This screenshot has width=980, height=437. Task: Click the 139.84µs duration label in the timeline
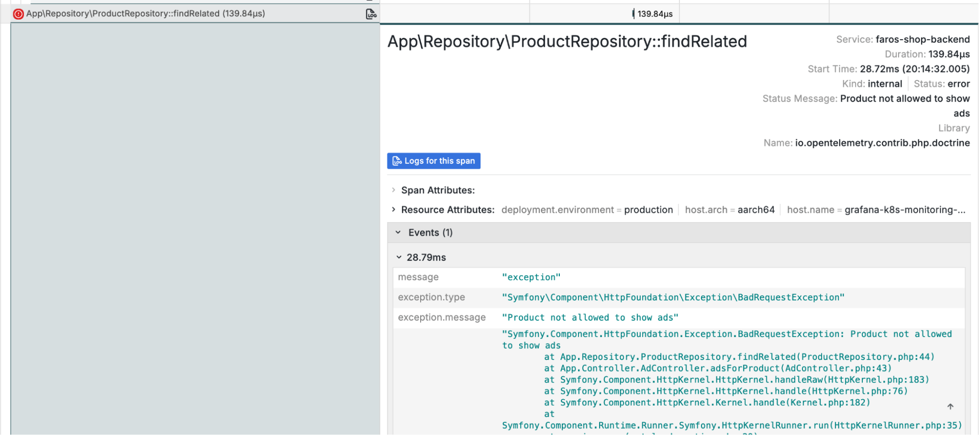655,14
